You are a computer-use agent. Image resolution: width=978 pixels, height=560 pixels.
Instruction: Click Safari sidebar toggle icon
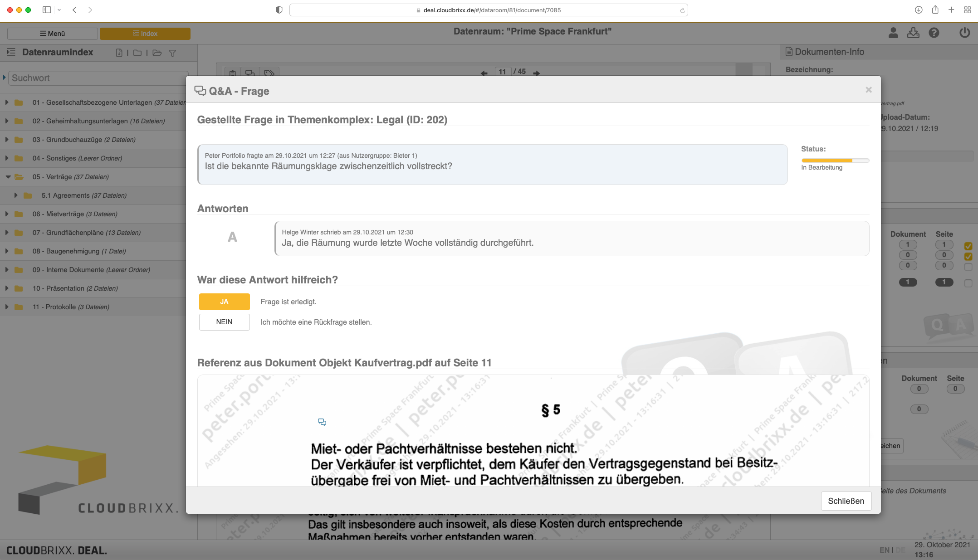tap(47, 10)
